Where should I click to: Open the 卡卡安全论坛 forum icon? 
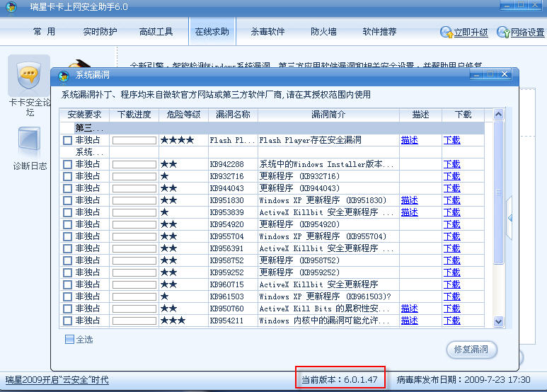coord(29,76)
